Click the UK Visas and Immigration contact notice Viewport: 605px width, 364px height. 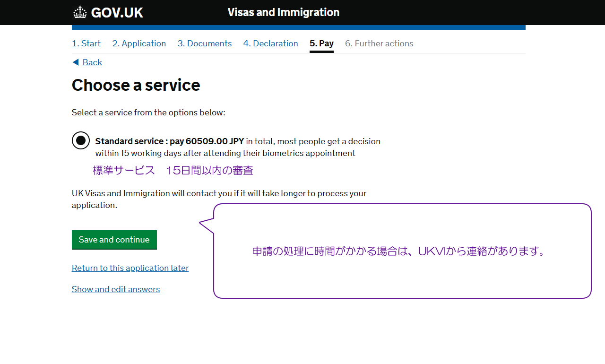tap(219, 199)
